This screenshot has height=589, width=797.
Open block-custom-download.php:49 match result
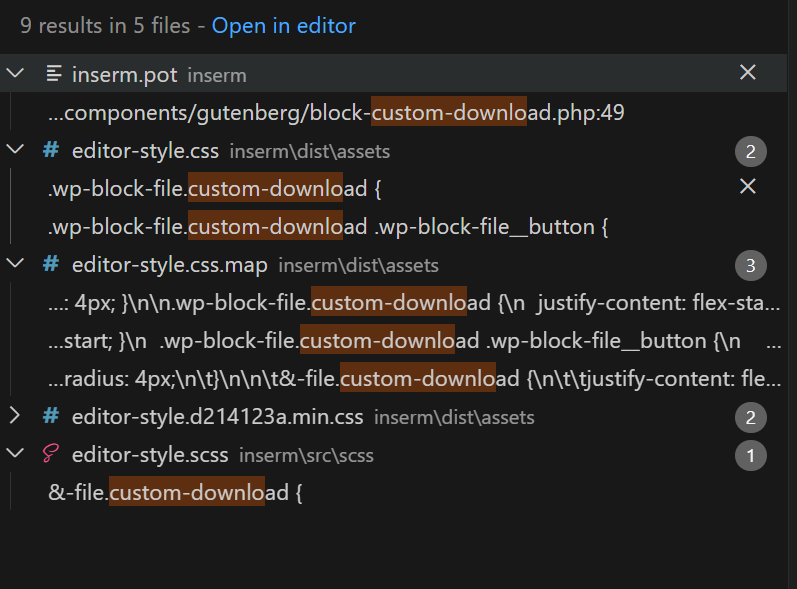click(336, 113)
